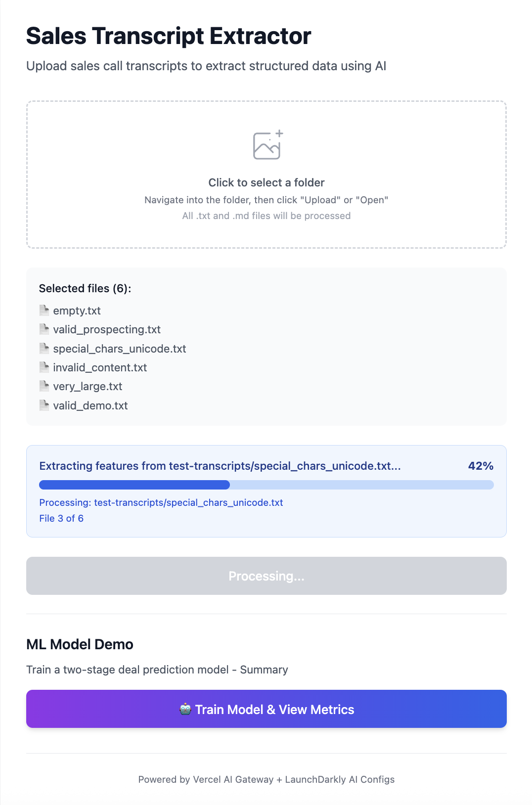Click the robot icon on the Train Model button
Screen dimensions: 532x805
[186, 709]
